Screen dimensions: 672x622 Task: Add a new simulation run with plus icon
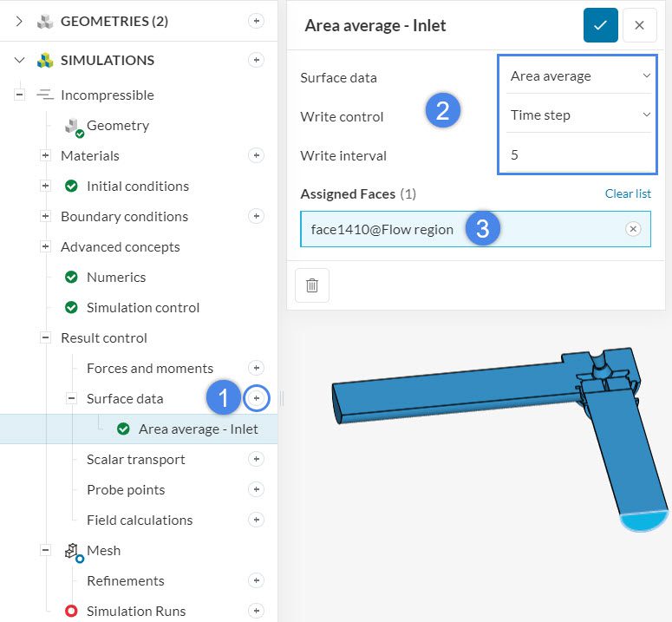point(256,611)
